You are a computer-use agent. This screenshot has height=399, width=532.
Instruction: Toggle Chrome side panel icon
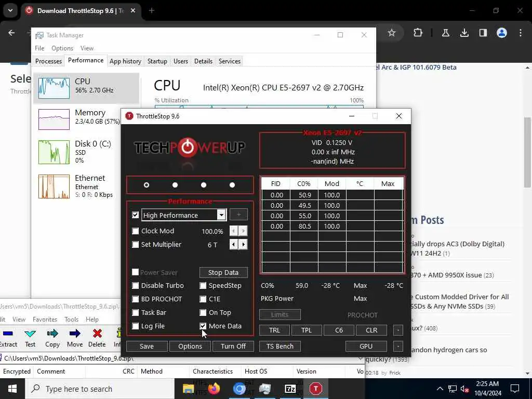click(483, 33)
